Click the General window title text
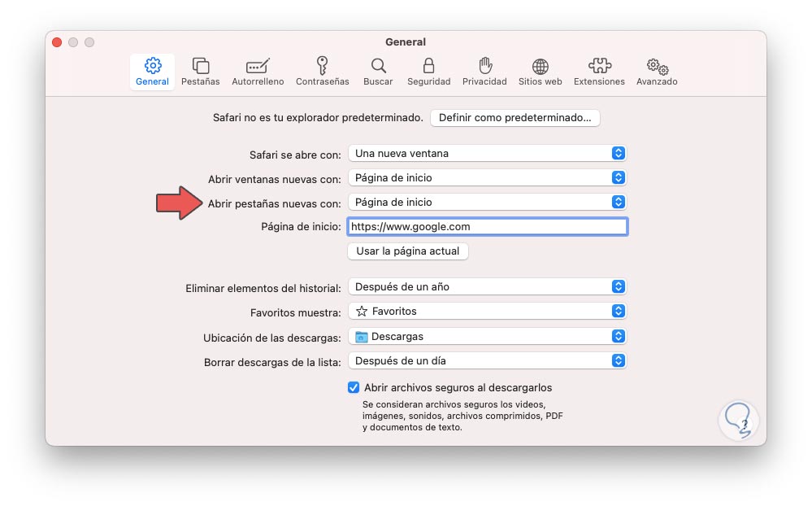The width and height of the screenshot is (812, 506). [406, 42]
